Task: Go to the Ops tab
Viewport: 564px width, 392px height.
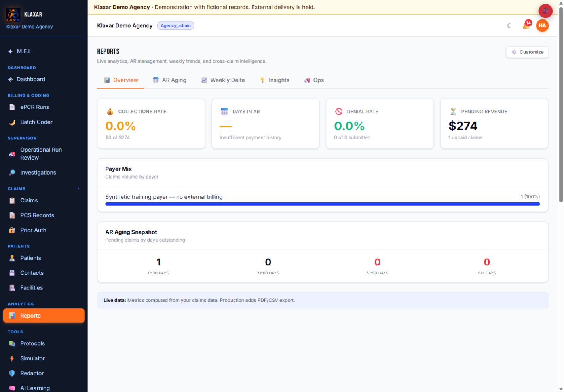Action: [314, 80]
